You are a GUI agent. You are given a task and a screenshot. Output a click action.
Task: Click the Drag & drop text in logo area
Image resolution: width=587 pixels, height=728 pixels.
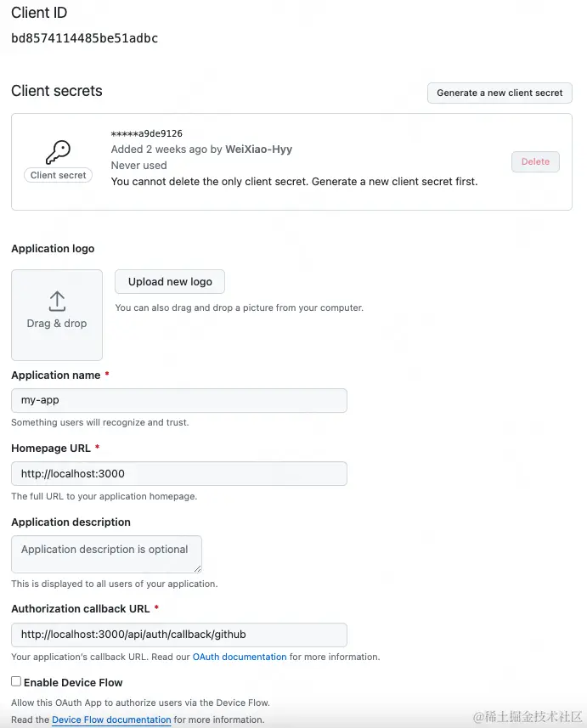57,323
